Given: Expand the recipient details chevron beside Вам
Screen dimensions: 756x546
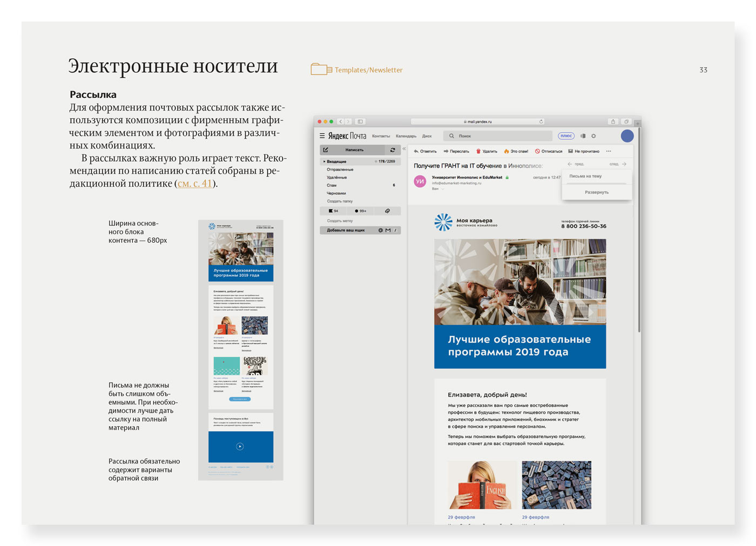Looking at the screenshot, I should [443, 189].
